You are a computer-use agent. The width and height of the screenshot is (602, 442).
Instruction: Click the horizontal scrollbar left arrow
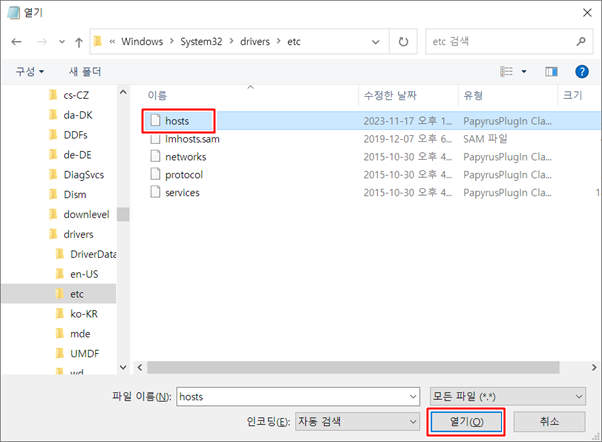tap(140, 368)
